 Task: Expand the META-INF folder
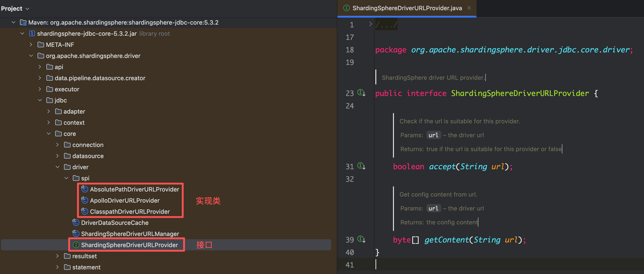point(31,45)
